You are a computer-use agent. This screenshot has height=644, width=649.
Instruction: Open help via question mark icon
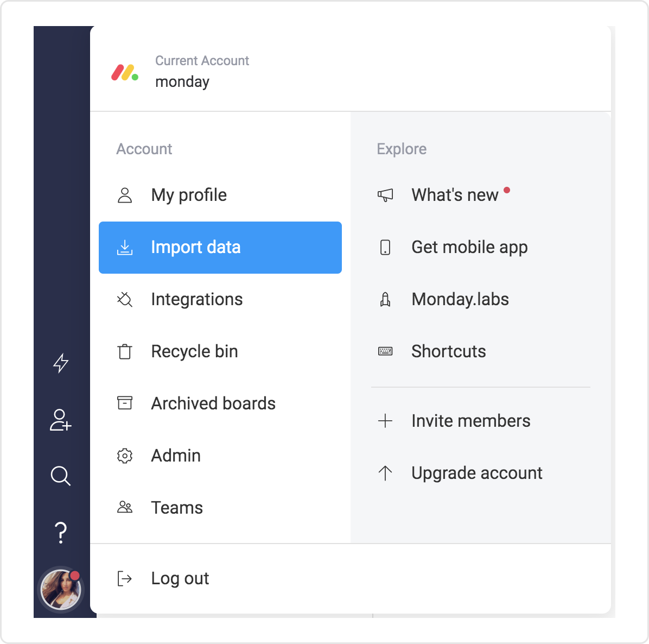pos(61,533)
